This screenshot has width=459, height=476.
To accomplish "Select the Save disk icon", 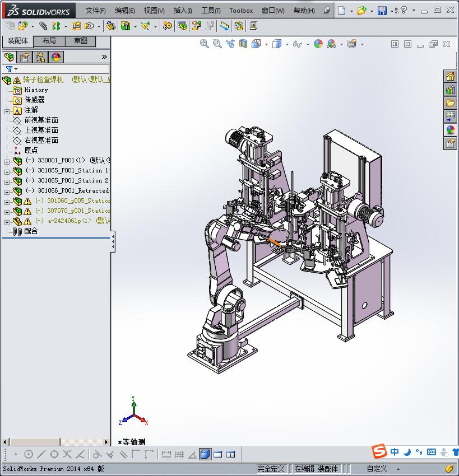I will tap(382, 11).
